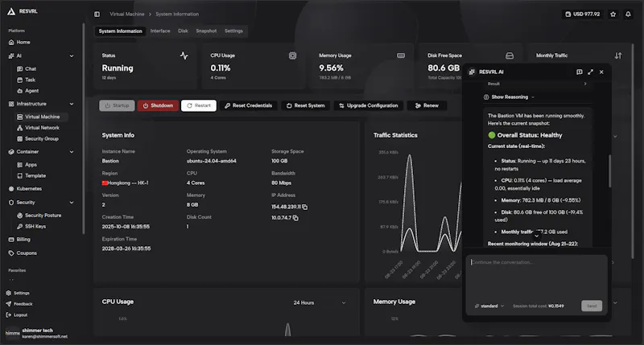Open Security Group in sidebar
Screen dimensions: 644x345
coord(42,139)
